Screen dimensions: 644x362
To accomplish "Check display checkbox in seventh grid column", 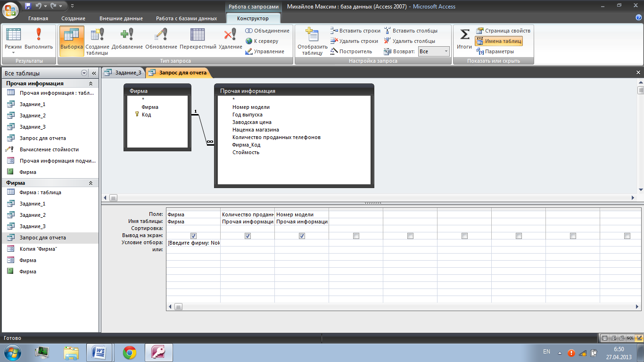I will pyautogui.click(x=519, y=236).
